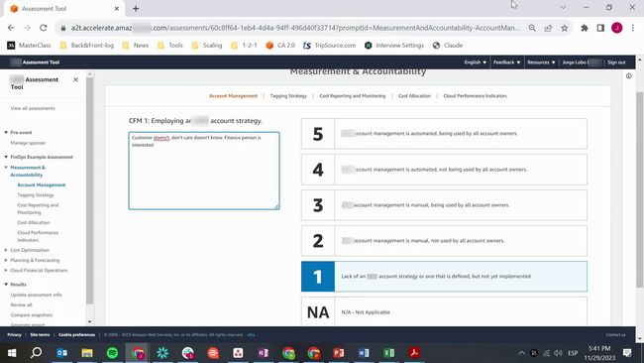Launch Outlook from the taskbar

62,353
